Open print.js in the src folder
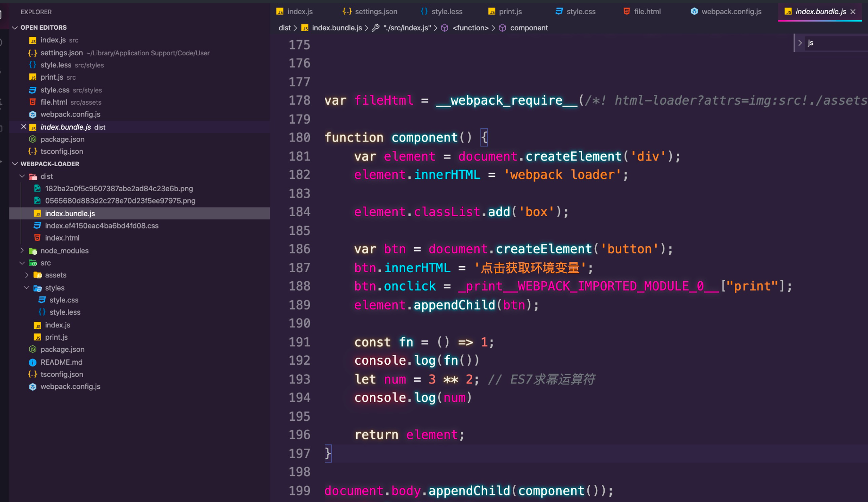This screenshot has height=502, width=868. (56, 337)
